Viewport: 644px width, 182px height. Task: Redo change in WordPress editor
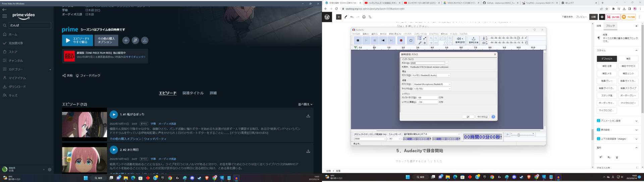[358, 17]
